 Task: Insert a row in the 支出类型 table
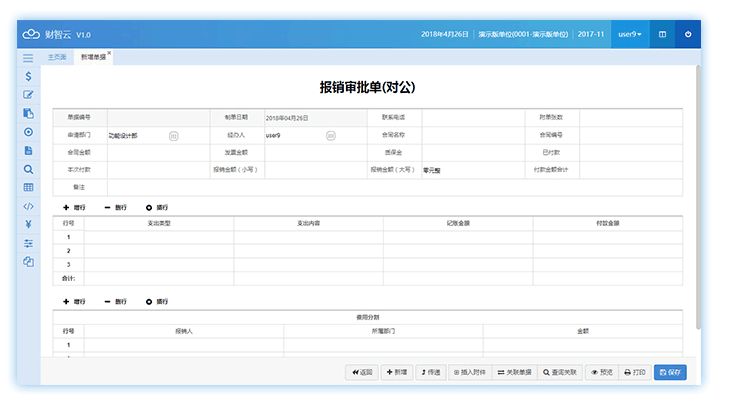tap(157, 207)
